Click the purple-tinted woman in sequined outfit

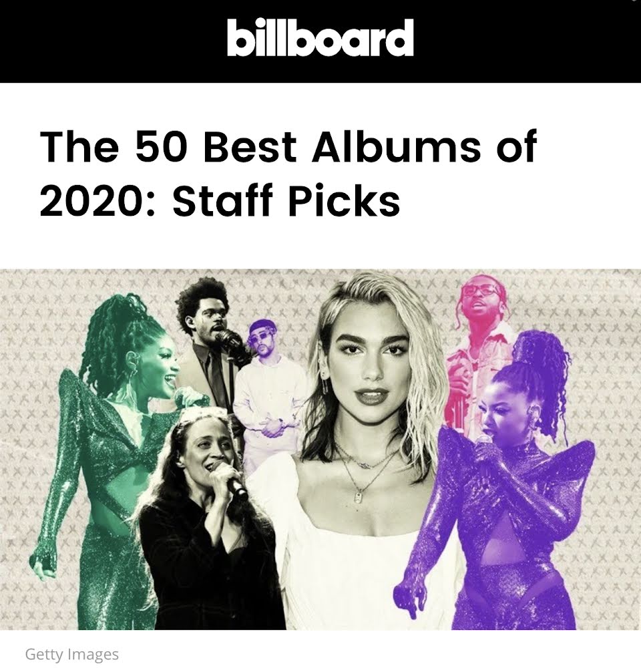tap(501, 493)
